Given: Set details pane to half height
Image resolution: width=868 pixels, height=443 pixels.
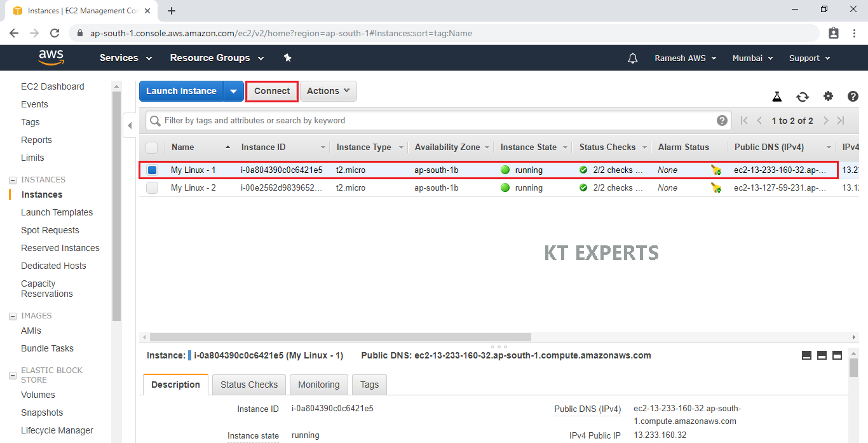Looking at the screenshot, I should click(822, 355).
